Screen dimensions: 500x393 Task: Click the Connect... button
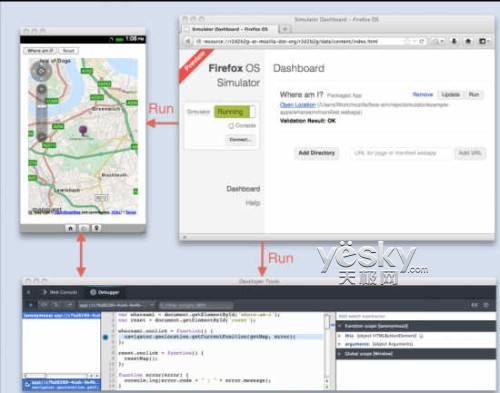pyautogui.click(x=240, y=140)
